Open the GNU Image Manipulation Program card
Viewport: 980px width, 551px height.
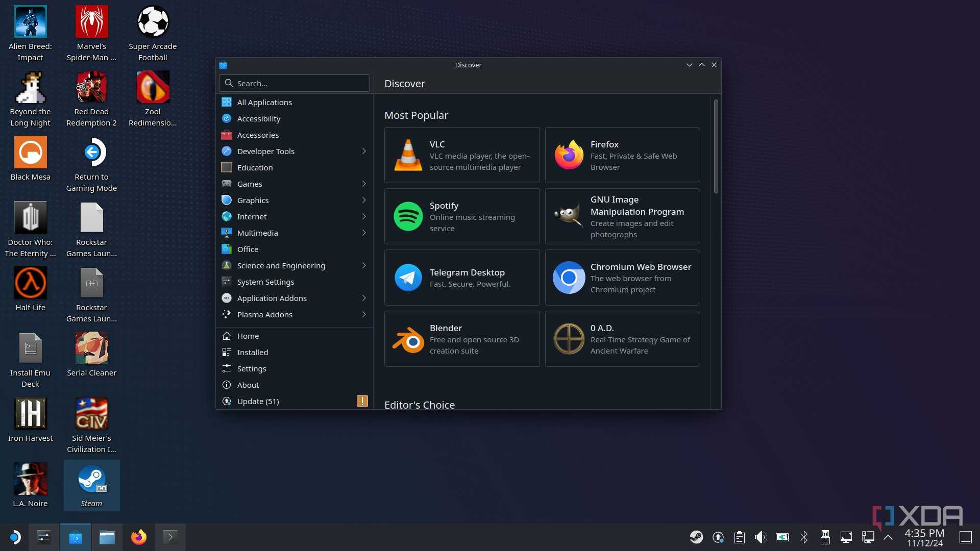pos(622,216)
